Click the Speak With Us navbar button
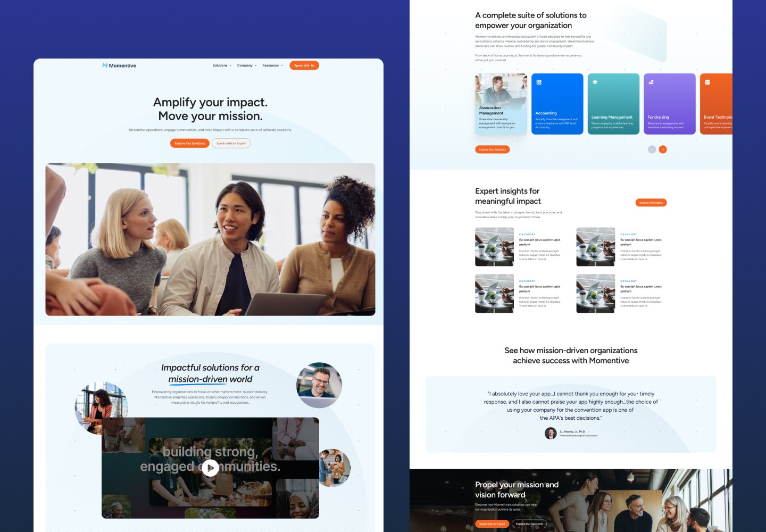The height and width of the screenshot is (532, 766). click(x=304, y=65)
